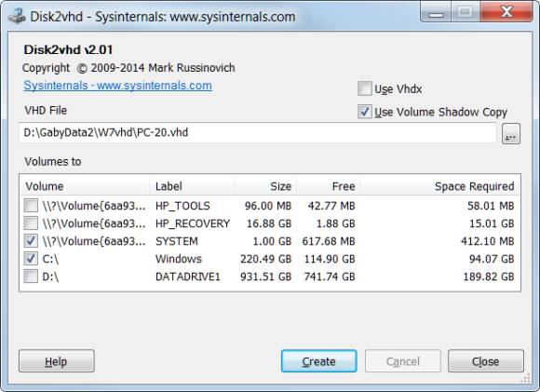Select the Windows label cell
Screen dimensions: 540x392
(x=179, y=259)
